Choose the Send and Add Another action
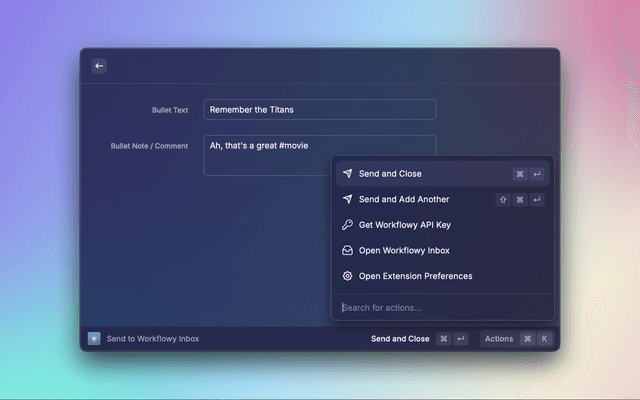 click(404, 199)
